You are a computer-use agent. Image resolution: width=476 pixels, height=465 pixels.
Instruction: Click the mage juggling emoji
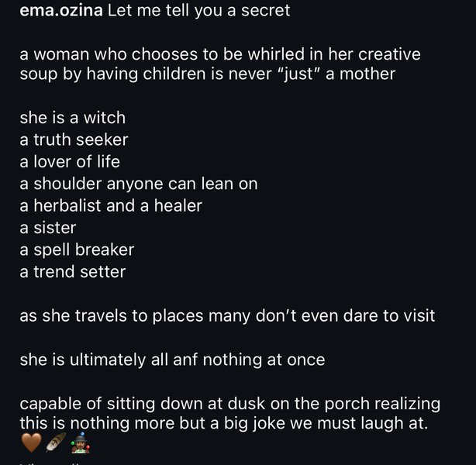tap(80, 443)
